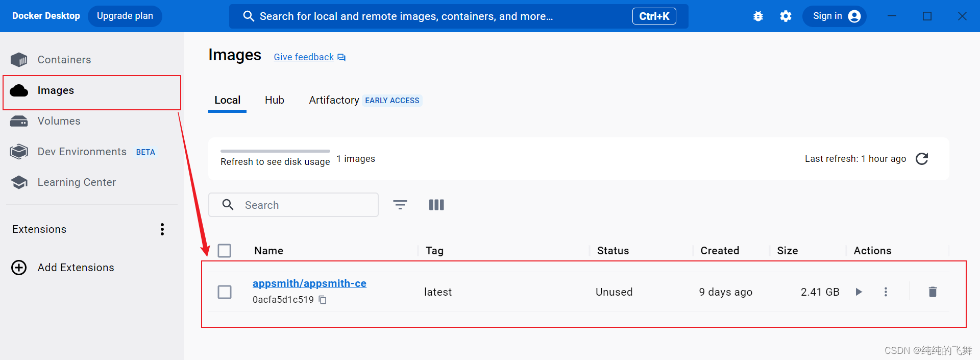Delete the appsmith-ce image

(x=933, y=292)
